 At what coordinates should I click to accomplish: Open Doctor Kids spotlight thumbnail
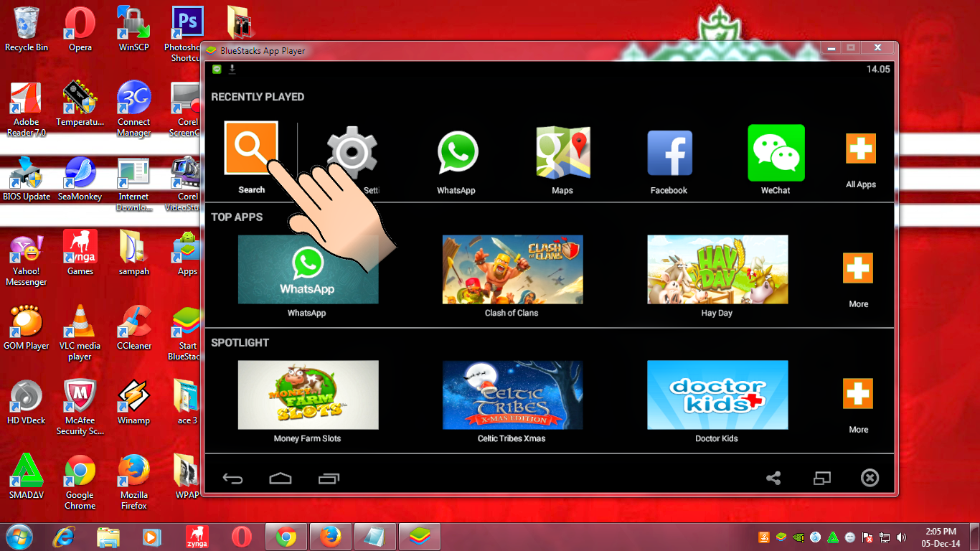(717, 395)
